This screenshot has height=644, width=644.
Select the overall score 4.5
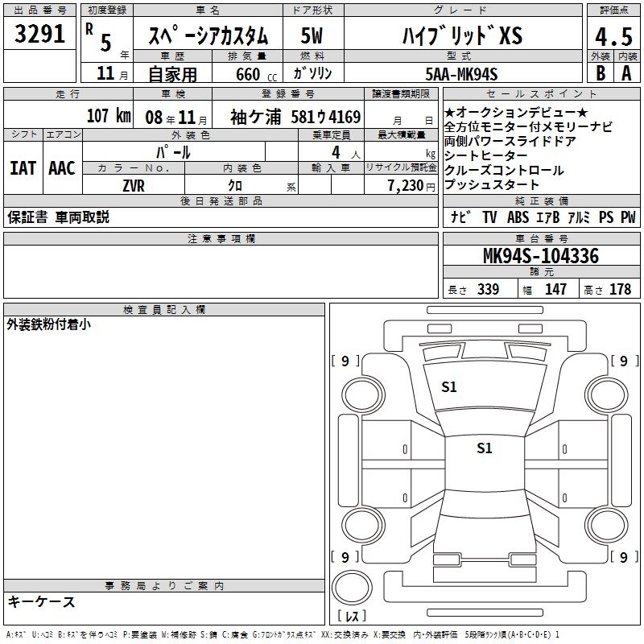click(x=613, y=36)
